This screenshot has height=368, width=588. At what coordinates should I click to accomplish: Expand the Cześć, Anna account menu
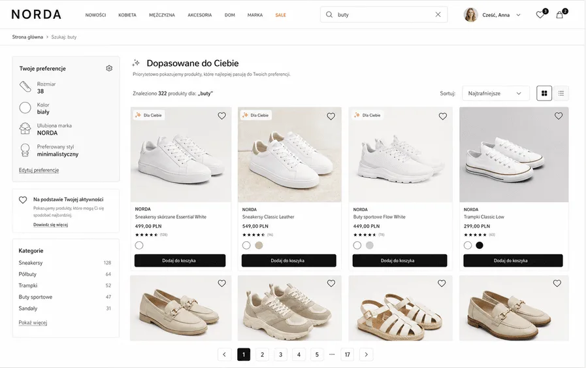(493, 15)
